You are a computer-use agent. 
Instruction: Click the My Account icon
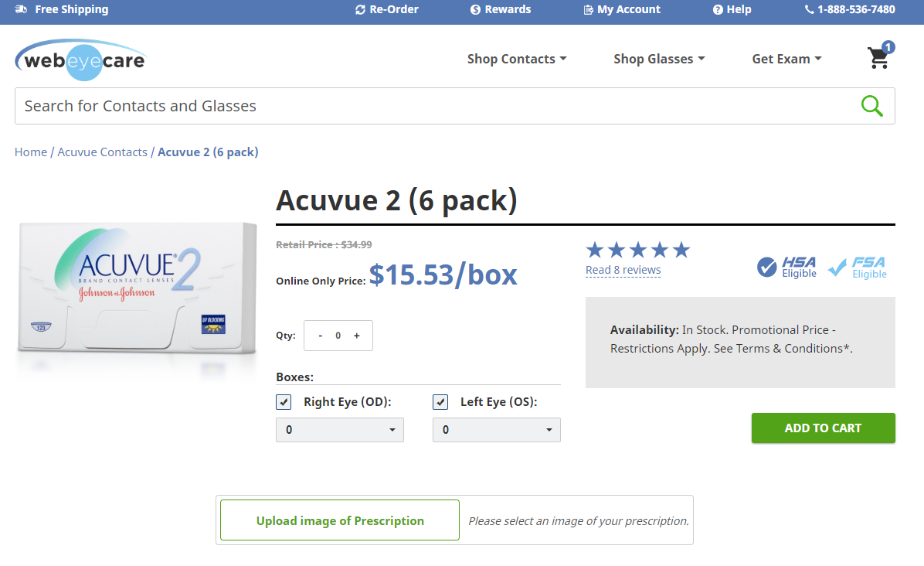point(588,9)
